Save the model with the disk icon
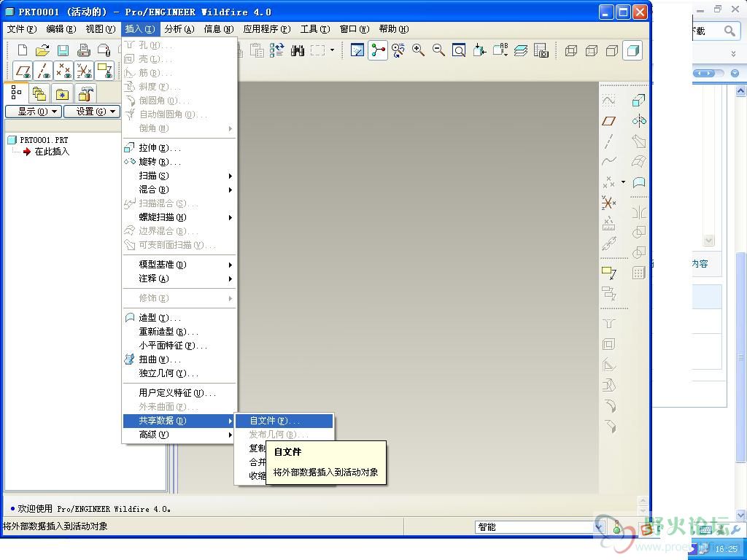 [x=63, y=50]
